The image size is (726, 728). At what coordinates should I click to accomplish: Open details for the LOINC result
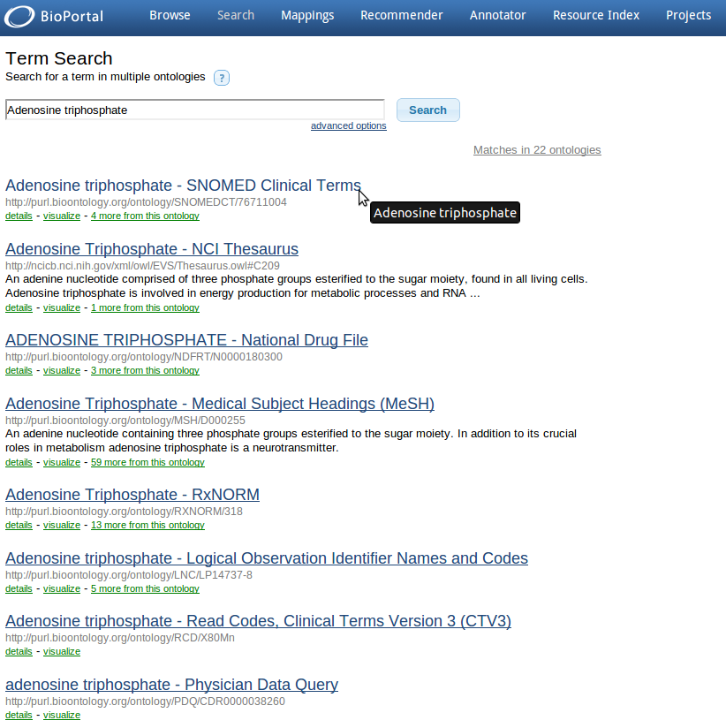(x=19, y=588)
